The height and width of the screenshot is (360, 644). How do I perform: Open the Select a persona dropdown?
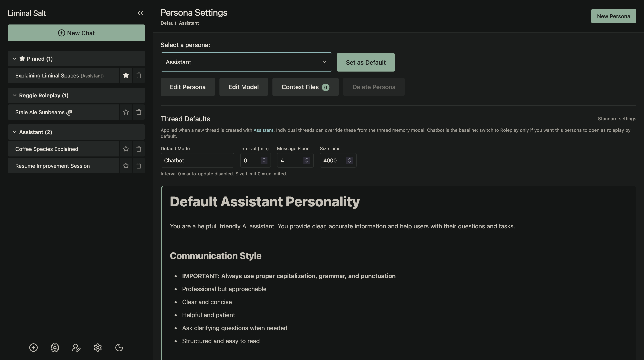246,62
